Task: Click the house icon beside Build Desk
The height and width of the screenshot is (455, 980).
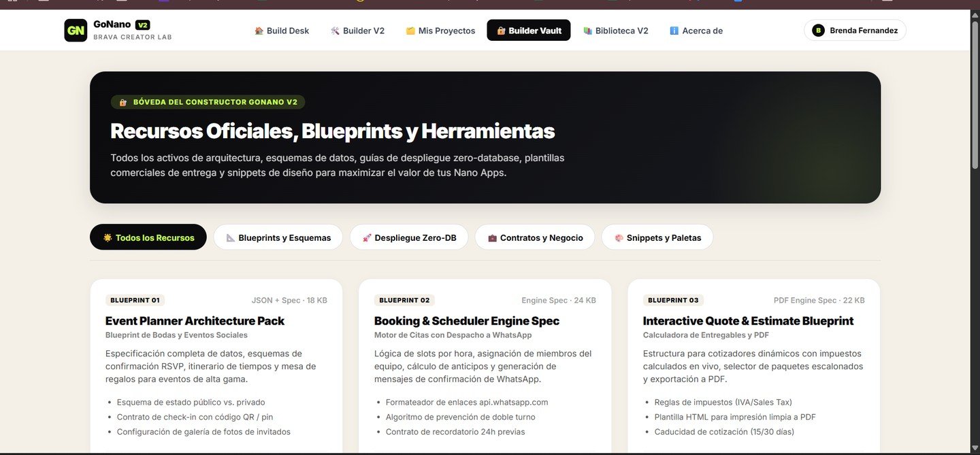Action: 259,31
